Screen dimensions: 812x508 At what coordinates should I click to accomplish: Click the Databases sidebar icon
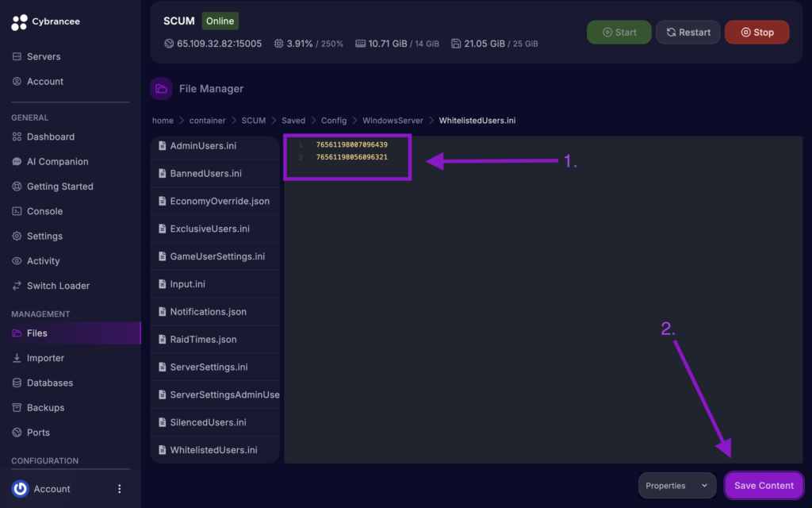[x=17, y=383]
